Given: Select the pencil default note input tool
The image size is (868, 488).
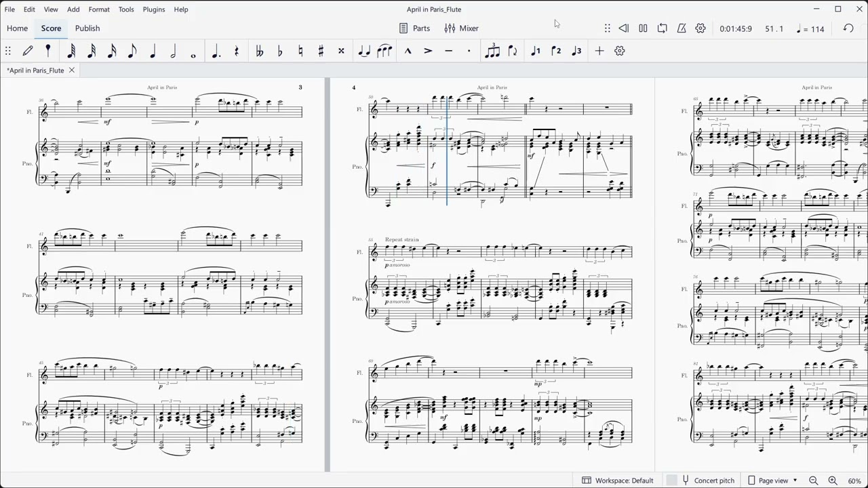Looking at the screenshot, I should [28, 51].
